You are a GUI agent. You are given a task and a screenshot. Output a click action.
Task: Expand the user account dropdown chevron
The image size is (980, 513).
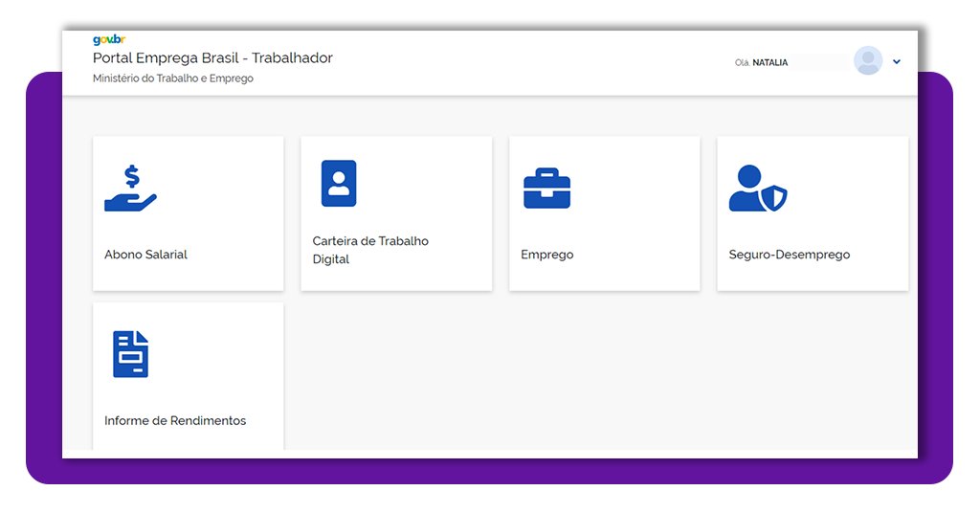[x=896, y=62]
